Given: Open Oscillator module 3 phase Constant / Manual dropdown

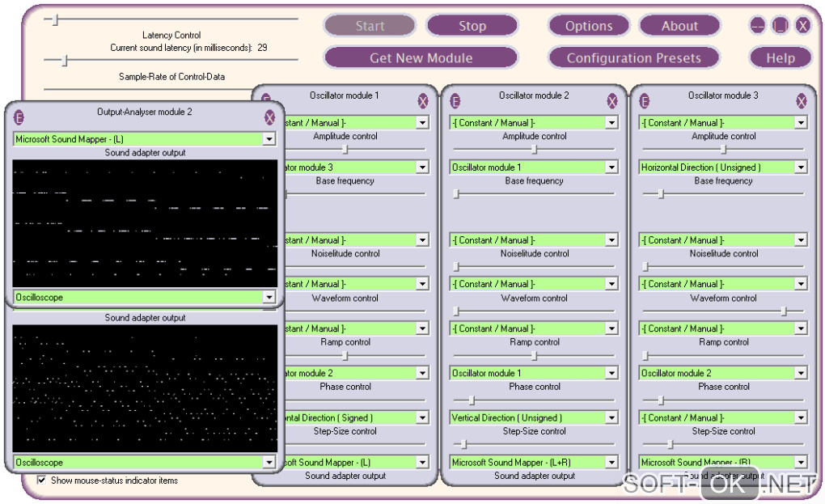Looking at the screenshot, I should [723, 417].
